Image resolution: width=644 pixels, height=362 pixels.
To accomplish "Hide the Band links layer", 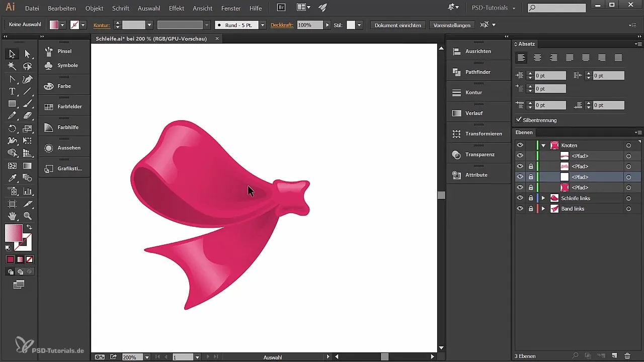I will [520, 209].
